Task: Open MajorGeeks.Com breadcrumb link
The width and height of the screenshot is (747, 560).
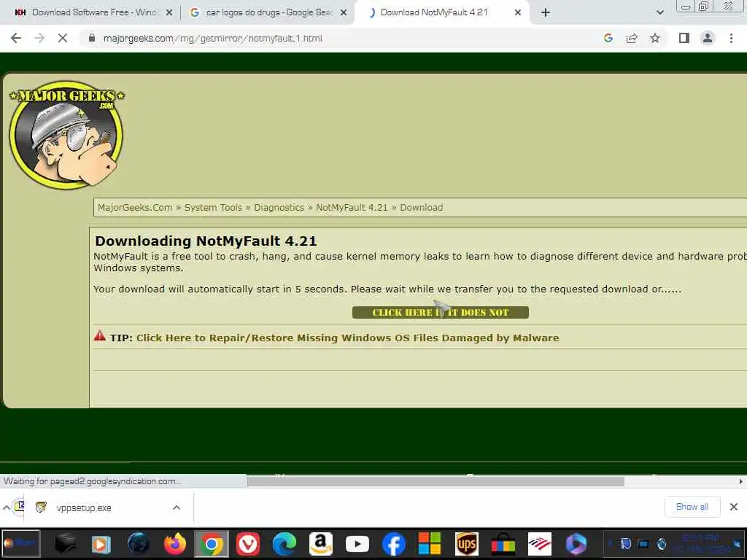Action: (x=135, y=208)
